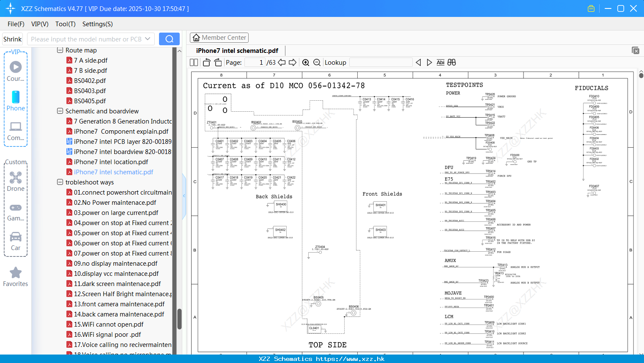Open 14.back camera maintenace.pdf
The image size is (644, 363).
tap(115, 314)
